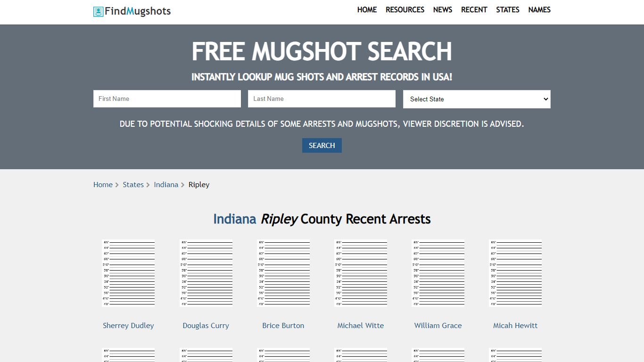Click the Brice Burton name link
Screen dimensions: 644x362
click(x=283, y=326)
